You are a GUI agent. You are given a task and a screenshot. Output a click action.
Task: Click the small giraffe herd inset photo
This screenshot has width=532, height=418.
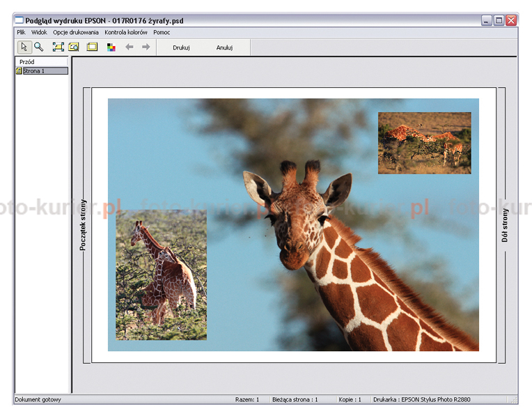click(424, 143)
